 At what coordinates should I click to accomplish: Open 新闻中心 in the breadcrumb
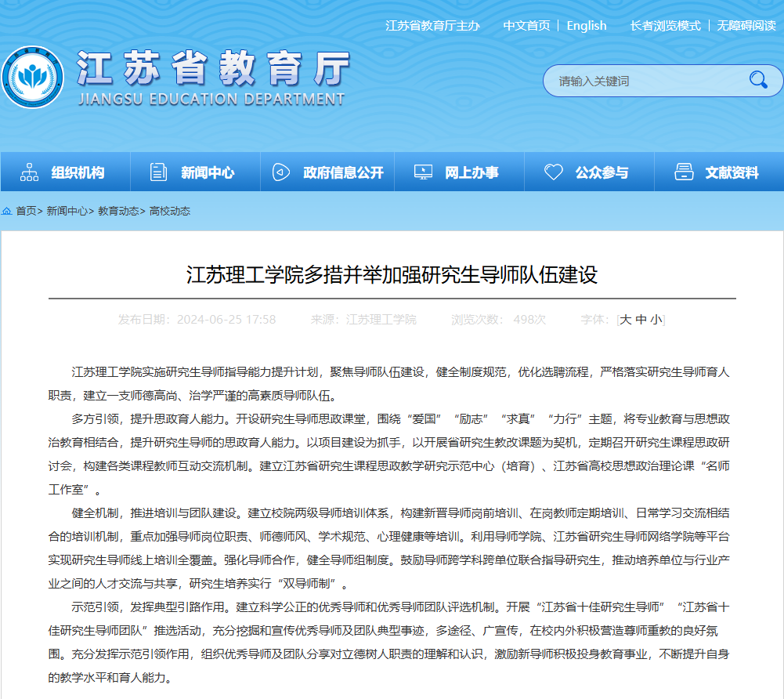click(67, 211)
